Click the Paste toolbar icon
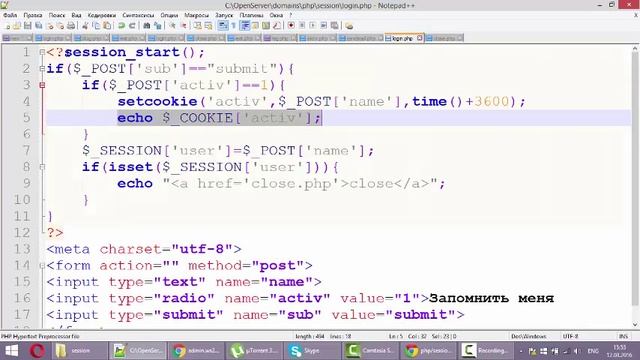The image size is (640, 360). 107,26
